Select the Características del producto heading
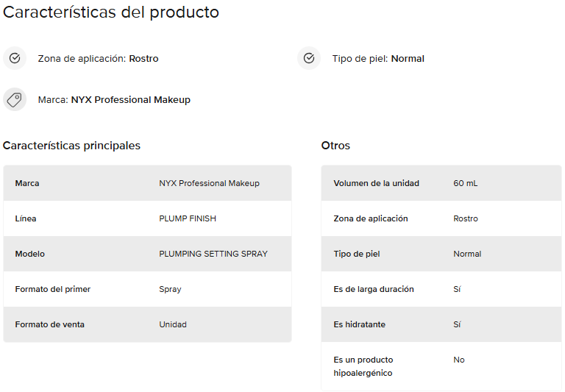The width and height of the screenshot is (565, 392). [x=111, y=13]
